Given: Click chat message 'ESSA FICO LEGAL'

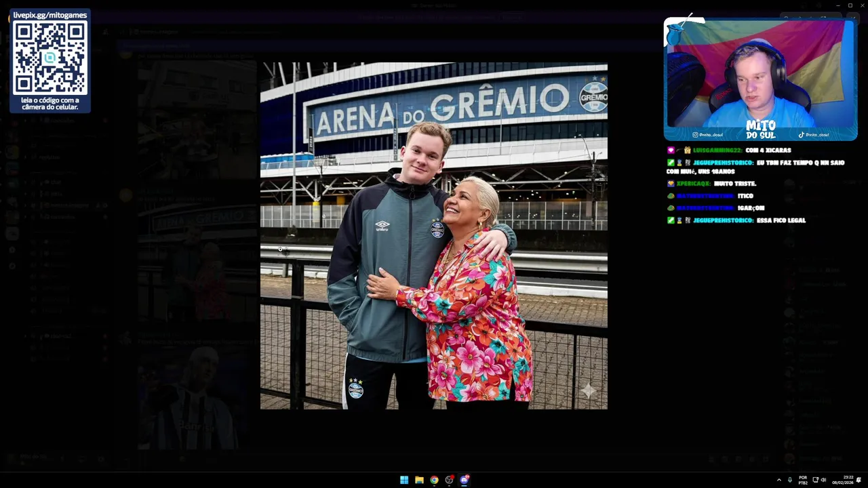Looking at the screenshot, I should pyautogui.click(x=781, y=220).
